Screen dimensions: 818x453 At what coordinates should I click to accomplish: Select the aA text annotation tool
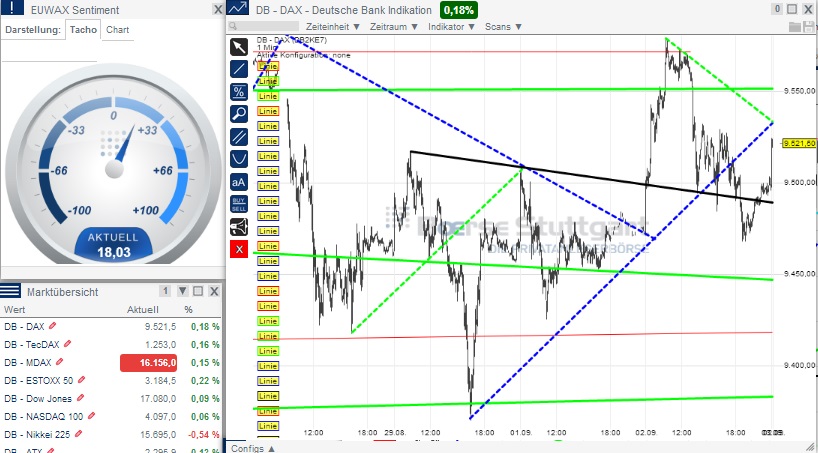point(239,182)
